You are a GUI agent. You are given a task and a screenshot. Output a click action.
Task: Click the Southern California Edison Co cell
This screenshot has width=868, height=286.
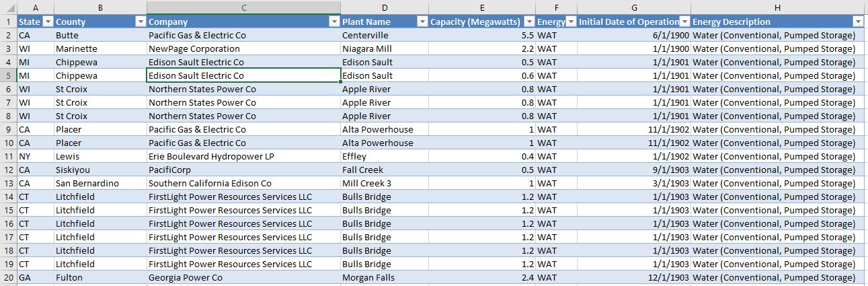244,183
